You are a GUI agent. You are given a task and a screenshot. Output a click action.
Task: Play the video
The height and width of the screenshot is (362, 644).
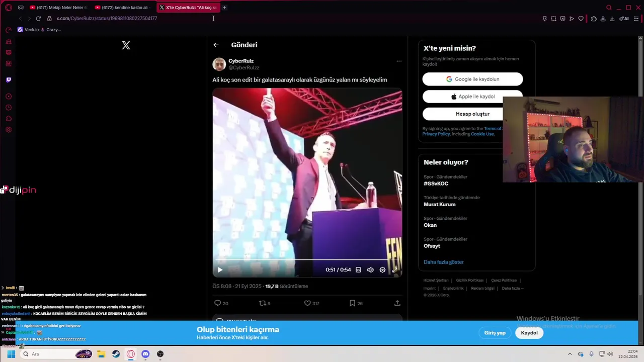pos(220,270)
